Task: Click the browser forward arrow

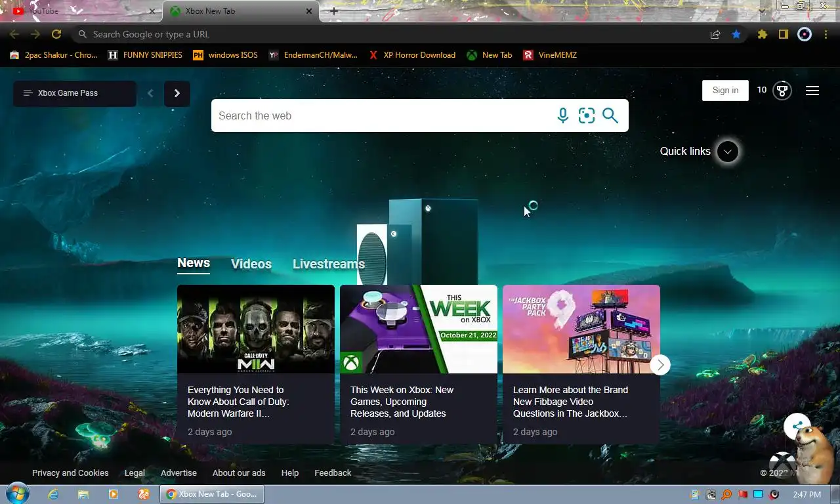Action: pos(35,34)
